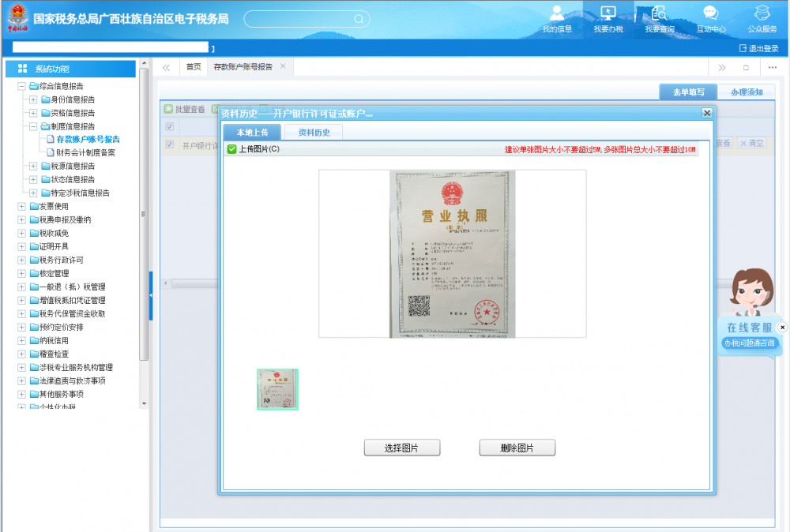Click the 删除图片 button
This screenshot has height=532, width=790.
517,448
